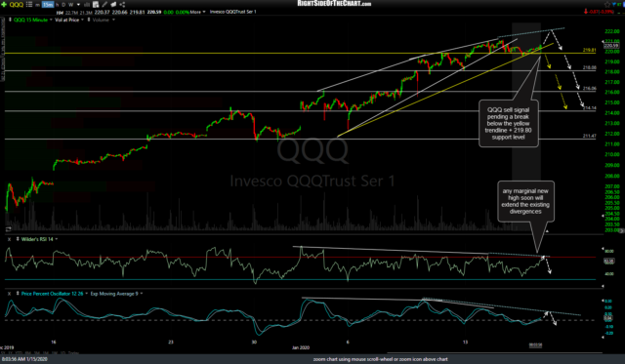
Task: Click the notes tag icon in toolbar
Action: 113,4
